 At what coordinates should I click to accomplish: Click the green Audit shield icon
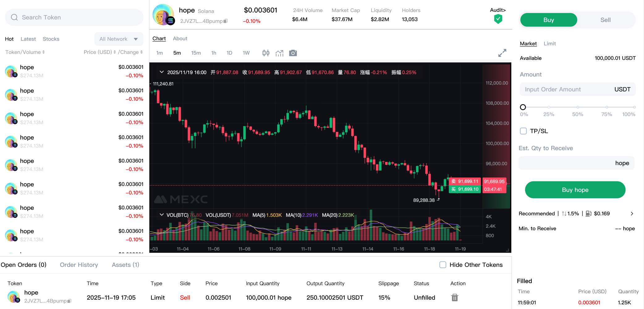point(498,19)
